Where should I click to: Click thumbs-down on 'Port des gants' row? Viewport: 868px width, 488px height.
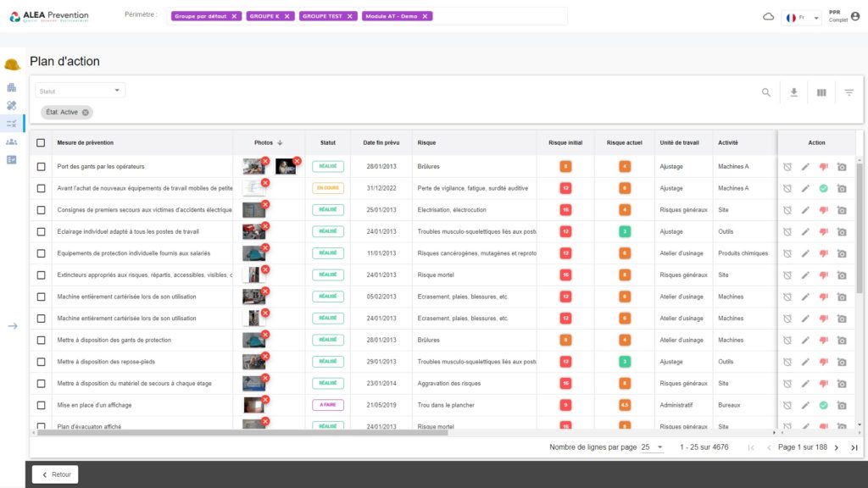coord(824,167)
